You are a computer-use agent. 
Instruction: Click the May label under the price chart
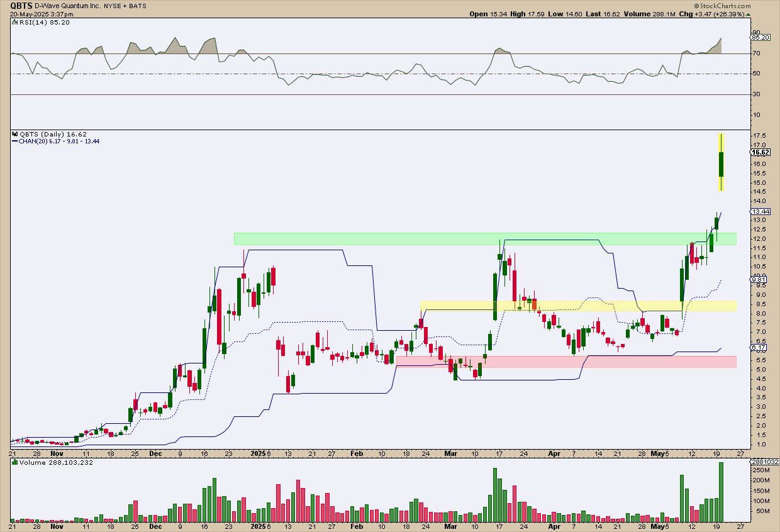pyautogui.click(x=657, y=453)
